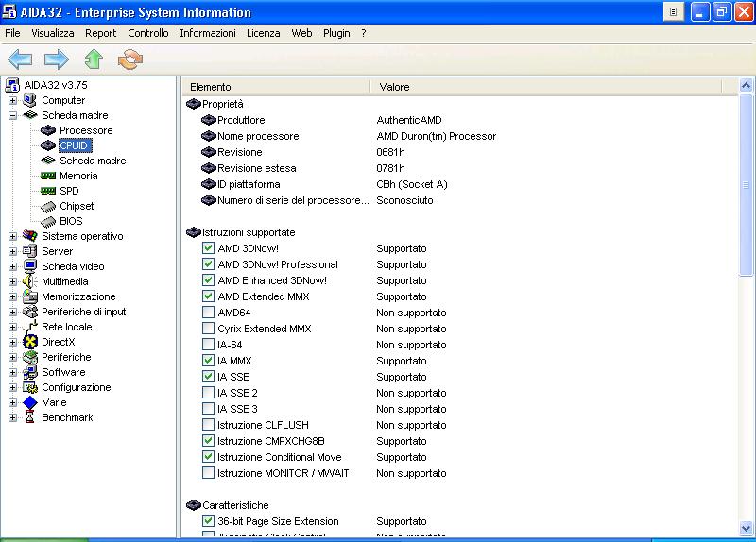The height and width of the screenshot is (542, 756).
Task: Open the Controllo menu
Action: pyautogui.click(x=148, y=33)
